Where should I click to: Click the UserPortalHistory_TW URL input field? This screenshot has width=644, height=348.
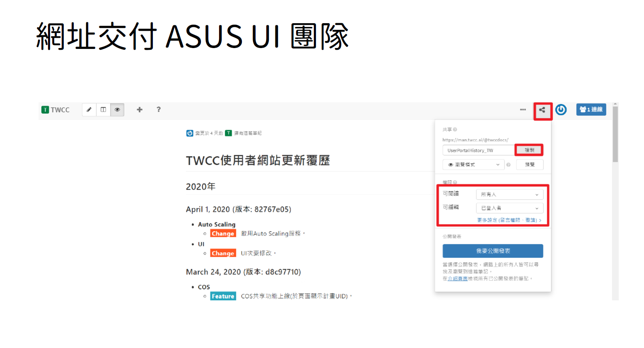[x=478, y=150]
